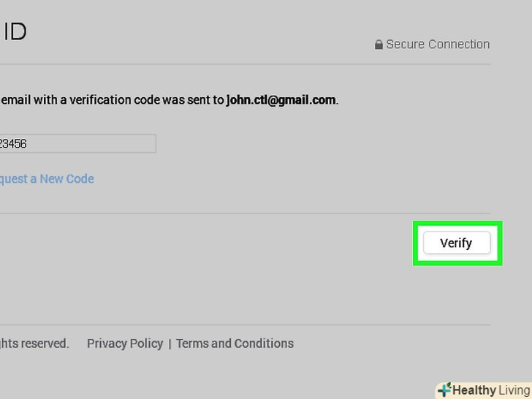Click the divider line above the footer links

[219, 325]
